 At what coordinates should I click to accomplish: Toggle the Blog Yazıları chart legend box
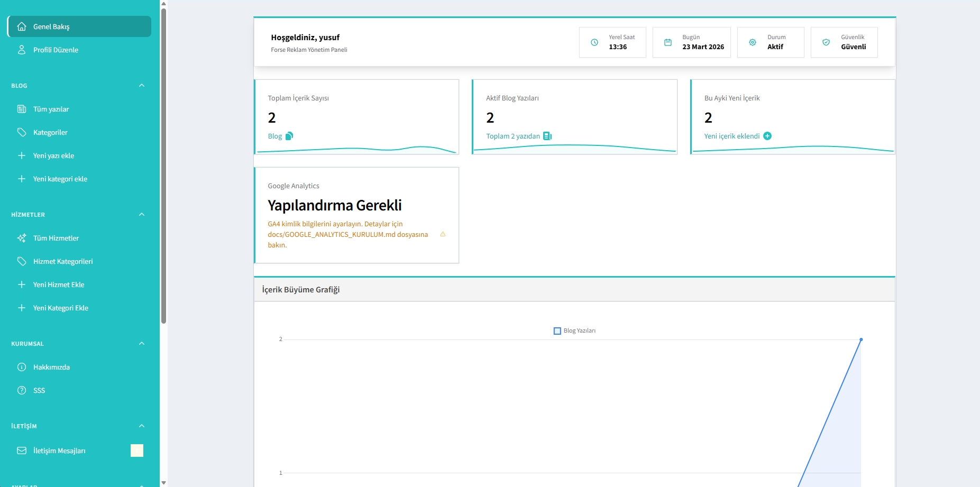[x=557, y=331]
